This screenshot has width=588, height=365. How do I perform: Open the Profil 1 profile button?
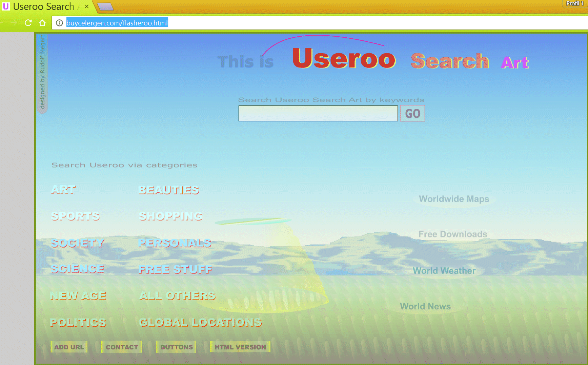tap(575, 3)
